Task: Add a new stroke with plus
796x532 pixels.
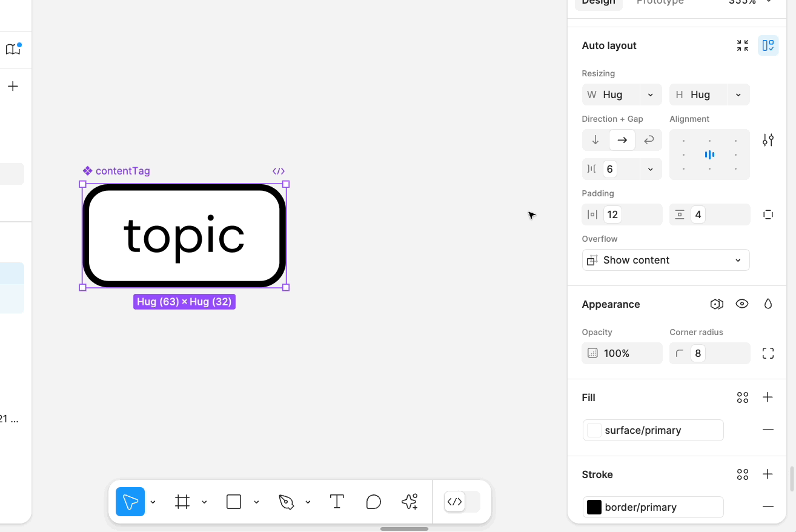Action: 768,474
